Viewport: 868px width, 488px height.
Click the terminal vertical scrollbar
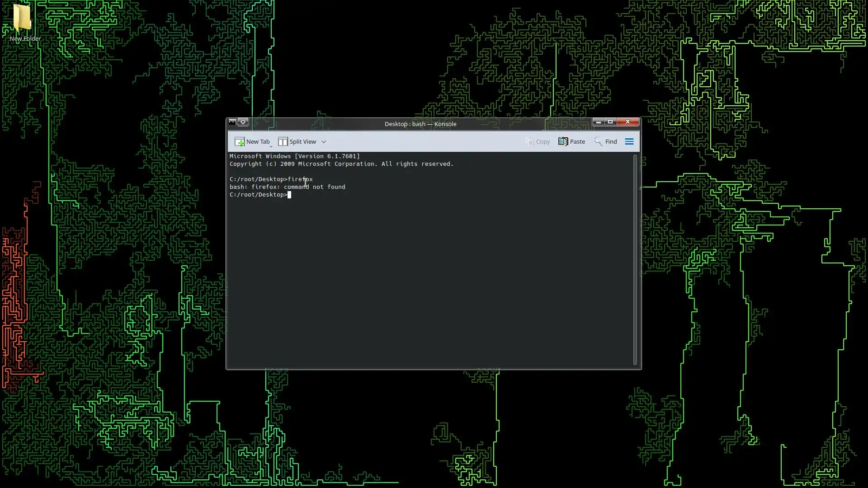click(635, 260)
